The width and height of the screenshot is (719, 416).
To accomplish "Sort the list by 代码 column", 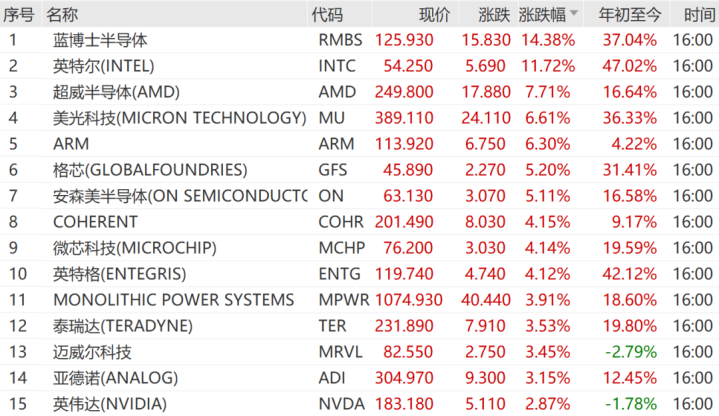I will [x=327, y=15].
